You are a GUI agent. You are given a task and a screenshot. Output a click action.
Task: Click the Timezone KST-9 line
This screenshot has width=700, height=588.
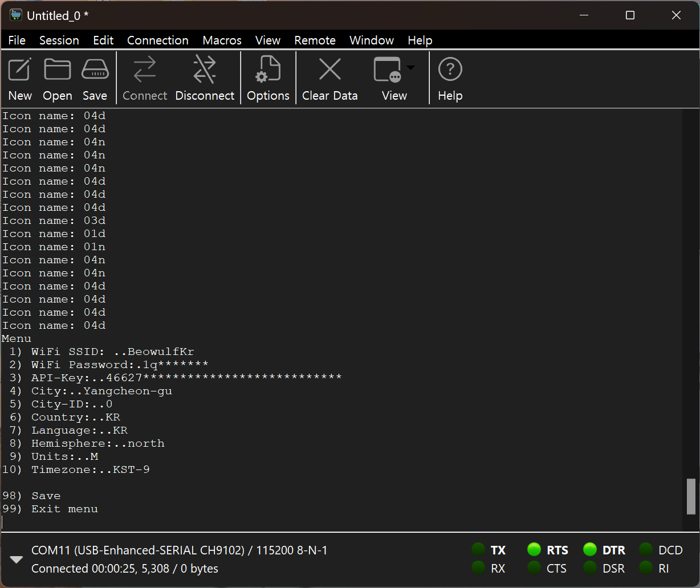(76, 469)
